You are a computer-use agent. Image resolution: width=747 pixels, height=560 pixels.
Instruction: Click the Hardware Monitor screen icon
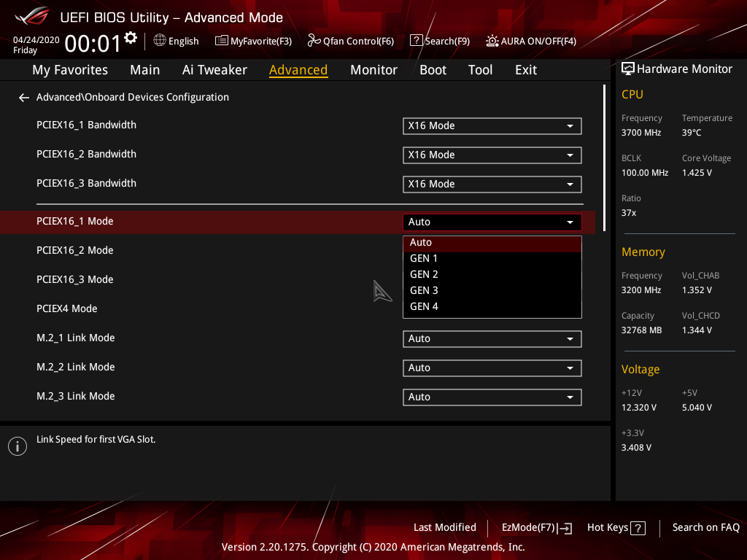click(x=628, y=69)
